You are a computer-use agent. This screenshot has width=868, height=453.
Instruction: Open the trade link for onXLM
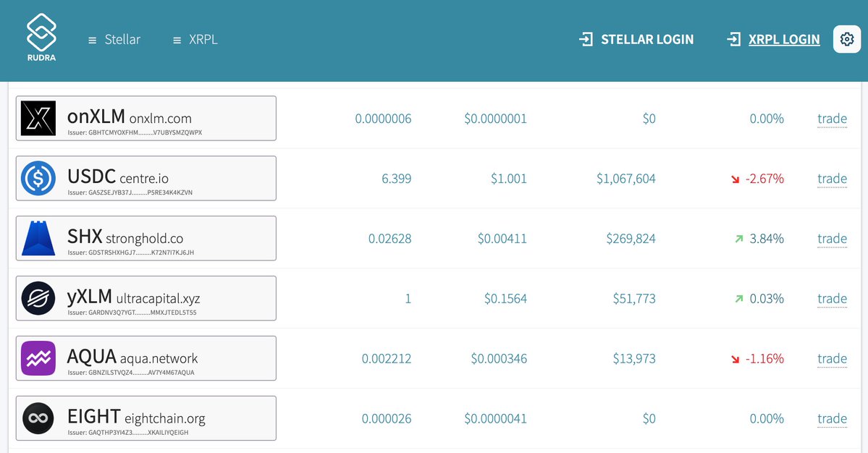click(x=832, y=119)
